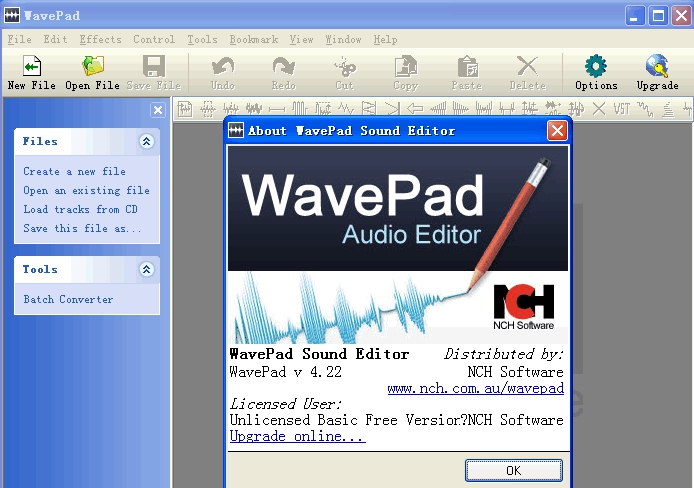Viewport: 694px width, 488px height.
Task: Click the New File toolbar icon
Action: (31, 66)
